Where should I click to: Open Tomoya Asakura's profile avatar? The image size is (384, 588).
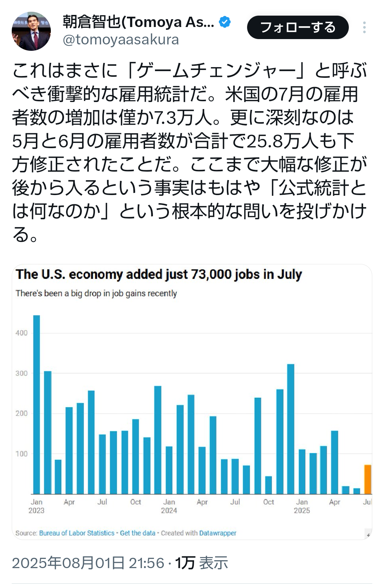[x=31, y=31]
